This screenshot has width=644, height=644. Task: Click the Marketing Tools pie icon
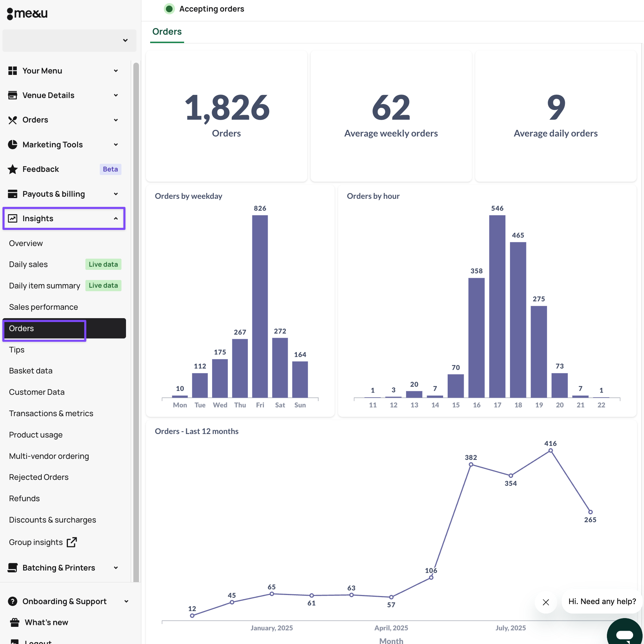pos(13,145)
